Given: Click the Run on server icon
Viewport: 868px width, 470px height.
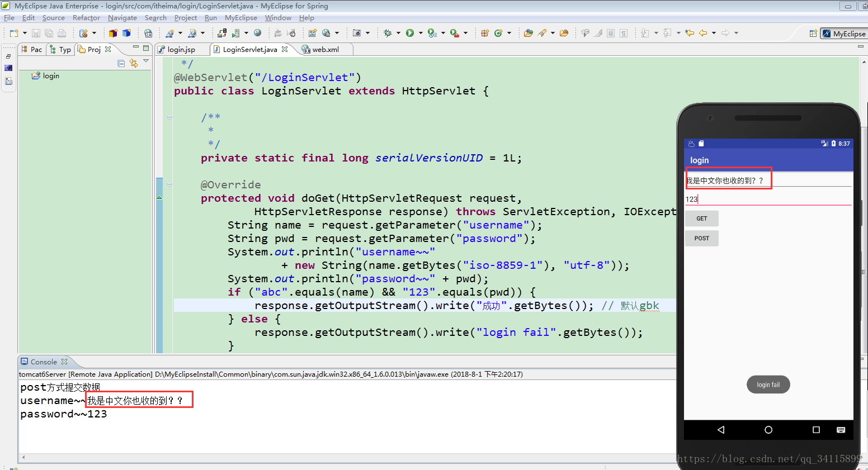Looking at the screenshot, I should click(x=432, y=34).
